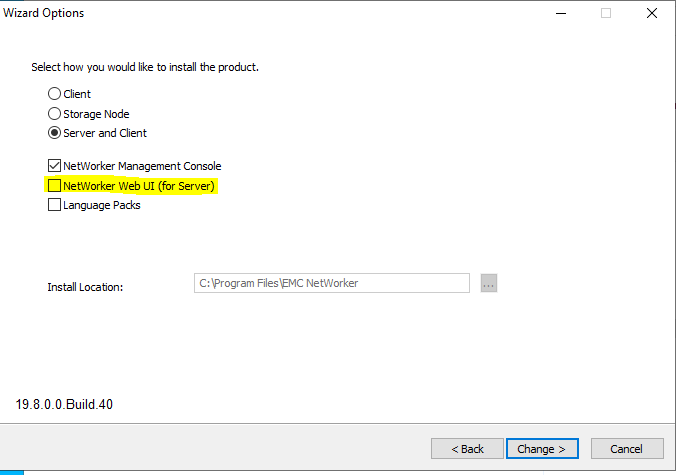This screenshot has width=676, height=475.
Task: Tick the Language Packs checkbox
Action: click(54, 205)
